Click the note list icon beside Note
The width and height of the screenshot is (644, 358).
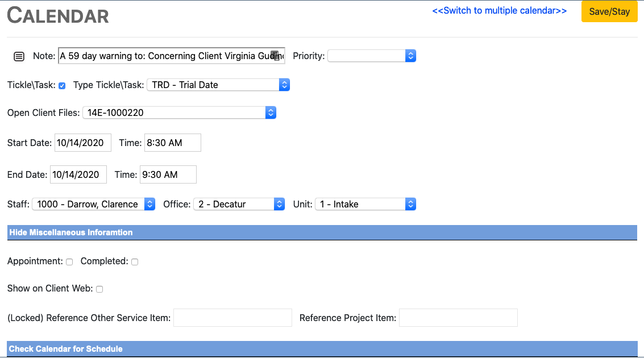(x=19, y=56)
